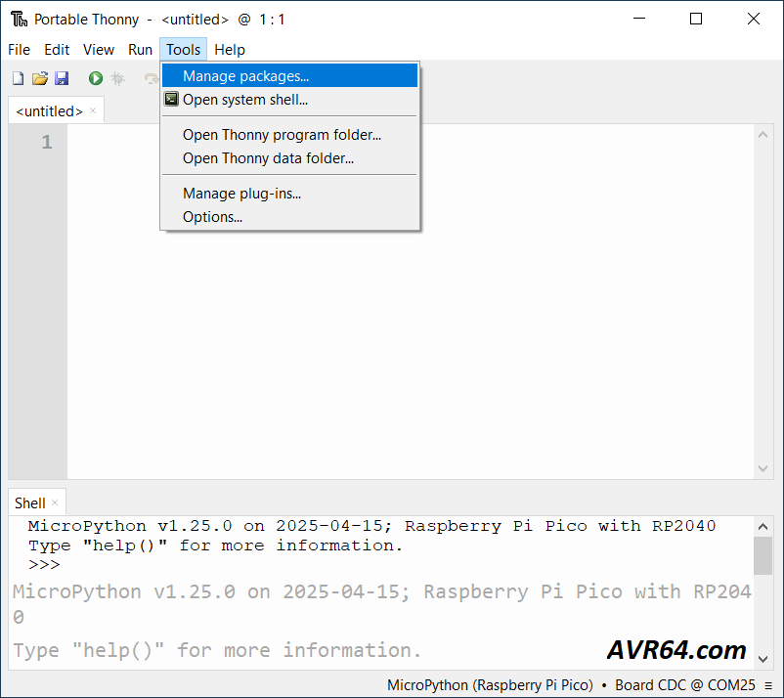The image size is (784, 698).
Task: Open the File menu
Action: click(x=19, y=50)
